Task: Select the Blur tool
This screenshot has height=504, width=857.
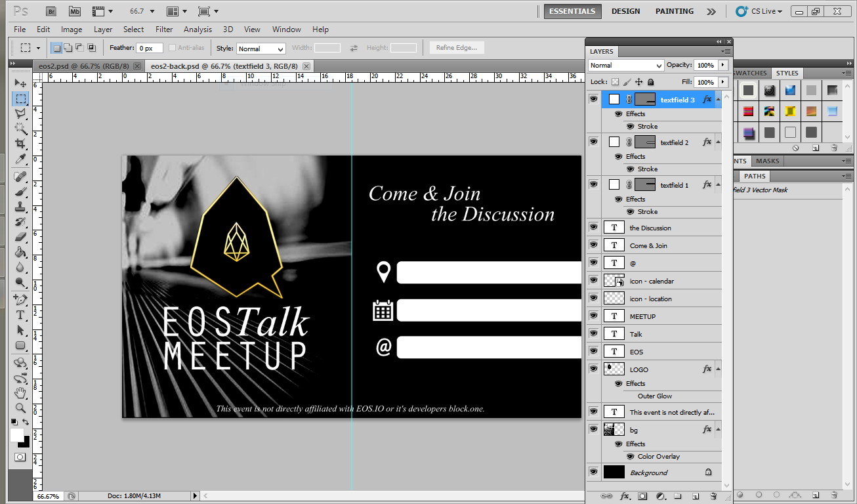Action: tap(20, 266)
